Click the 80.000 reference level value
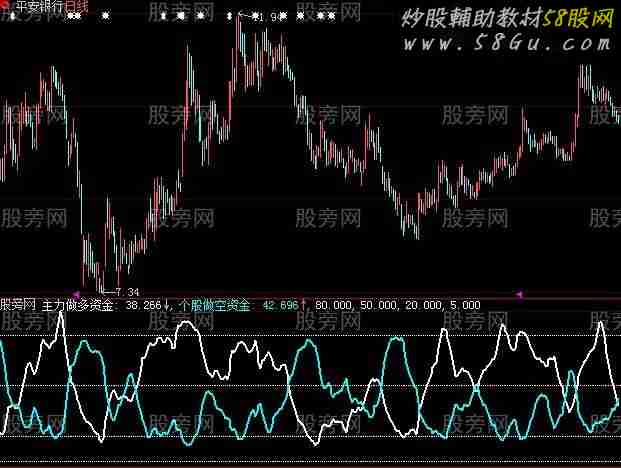 [x=333, y=305]
